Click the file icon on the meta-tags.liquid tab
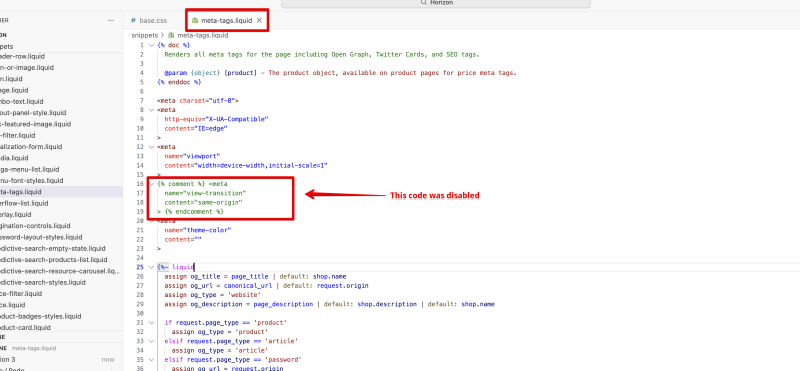 pos(195,20)
